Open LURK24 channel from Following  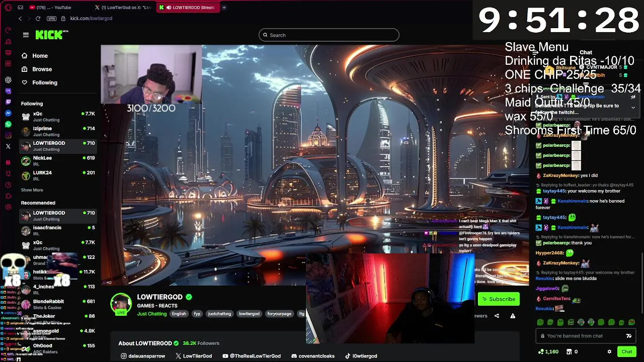(x=58, y=175)
